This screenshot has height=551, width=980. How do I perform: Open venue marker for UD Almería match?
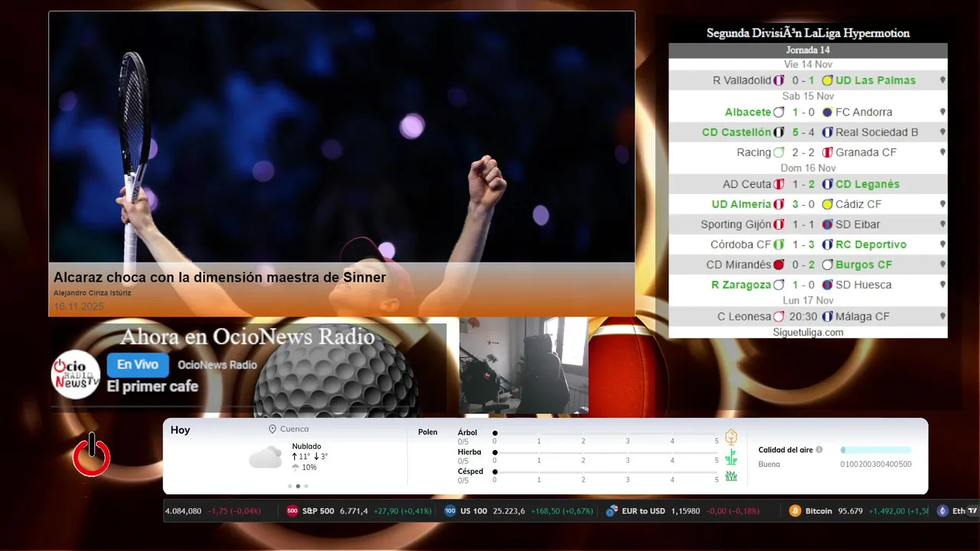click(942, 204)
